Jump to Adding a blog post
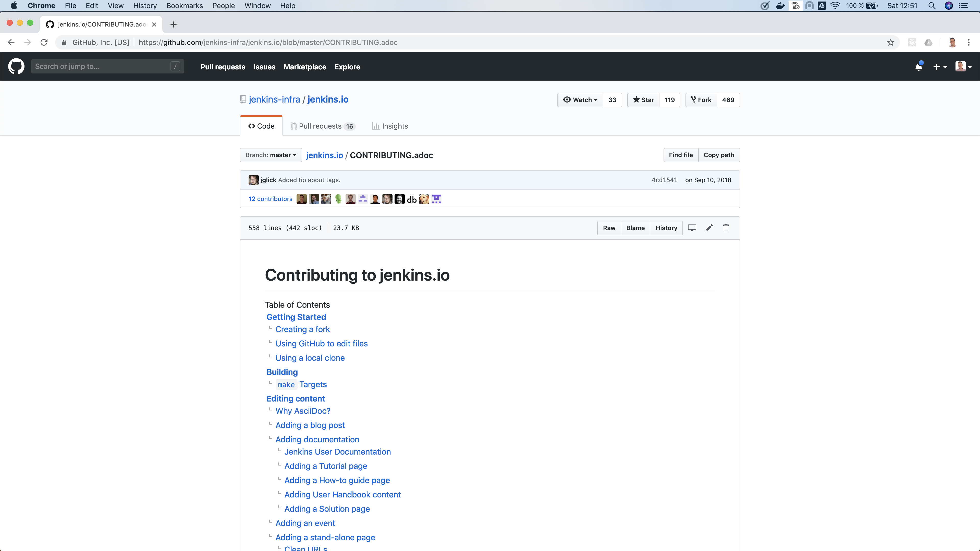This screenshot has height=551, width=980. tap(310, 425)
